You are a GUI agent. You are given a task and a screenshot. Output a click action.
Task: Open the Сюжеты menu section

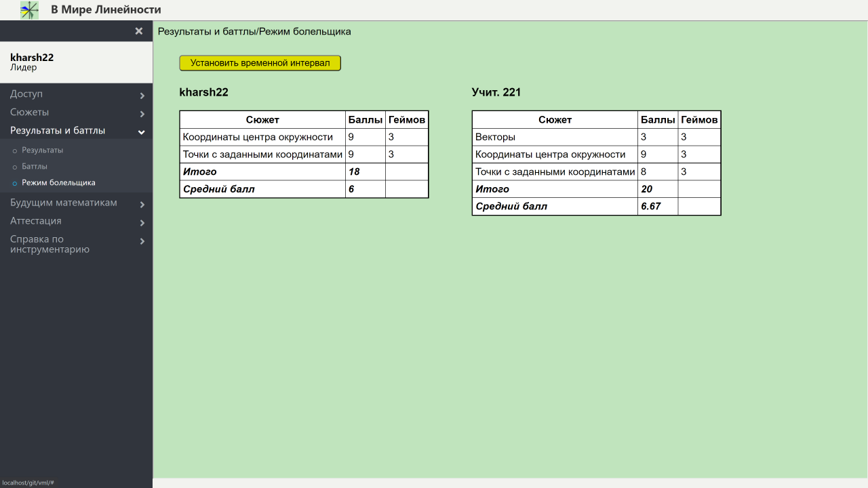[30, 113]
